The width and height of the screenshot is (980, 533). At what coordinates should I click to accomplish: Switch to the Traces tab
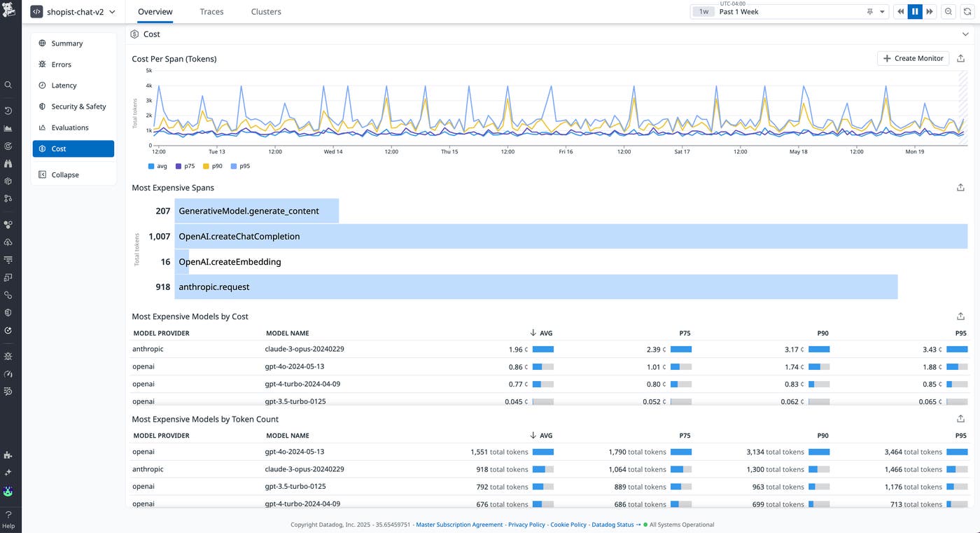pyautogui.click(x=211, y=12)
